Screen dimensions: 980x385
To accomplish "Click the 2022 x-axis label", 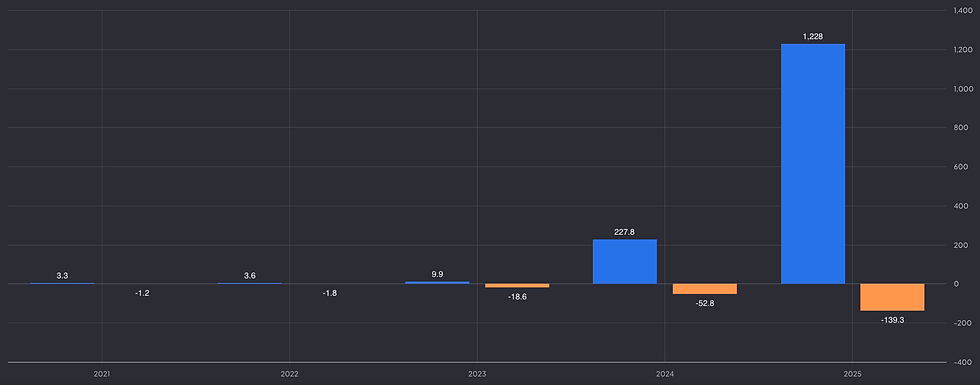I will click(x=289, y=374).
